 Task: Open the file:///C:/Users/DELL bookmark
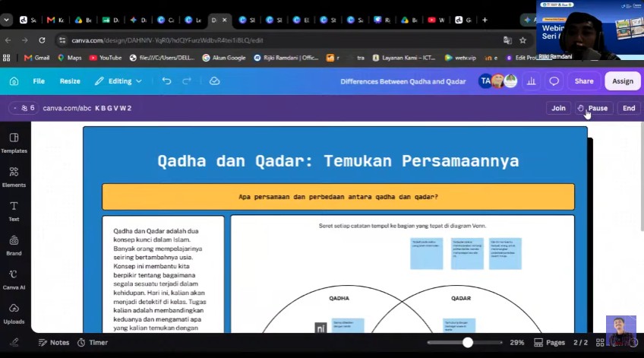[x=162, y=58]
